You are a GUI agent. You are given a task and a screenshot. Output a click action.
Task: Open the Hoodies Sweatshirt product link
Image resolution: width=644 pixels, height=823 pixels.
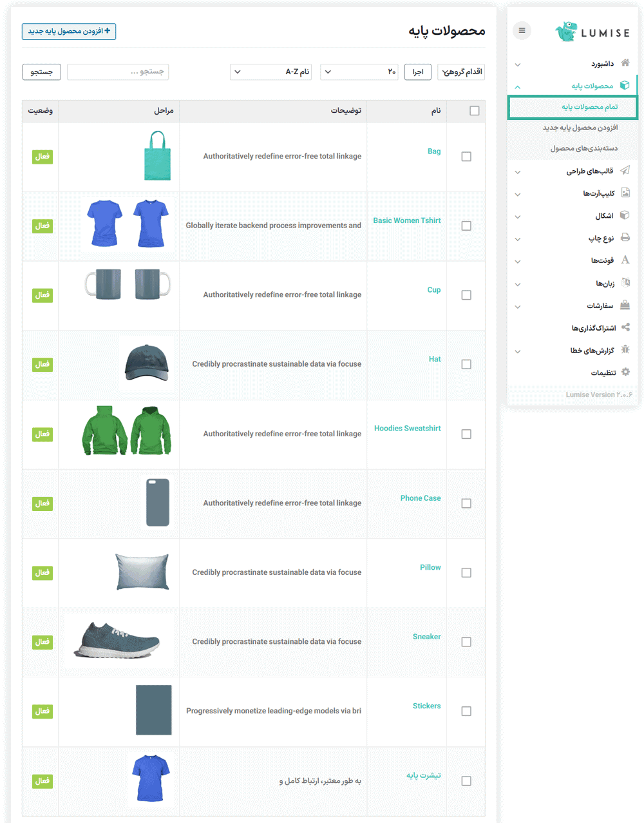tap(407, 429)
